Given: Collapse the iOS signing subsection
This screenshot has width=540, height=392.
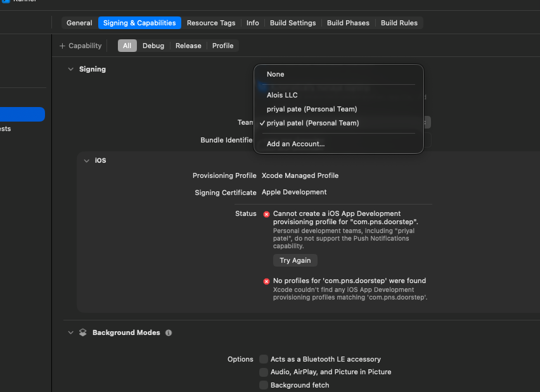Looking at the screenshot, I should 86,161.
